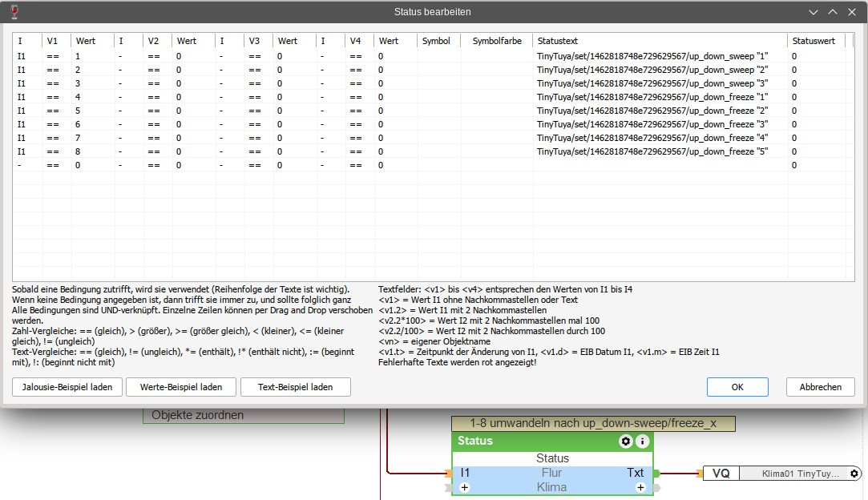Load the Jalousie-Beispiel example
The width and height of the screenshot is (868, 500).
[x=67, y=387]
